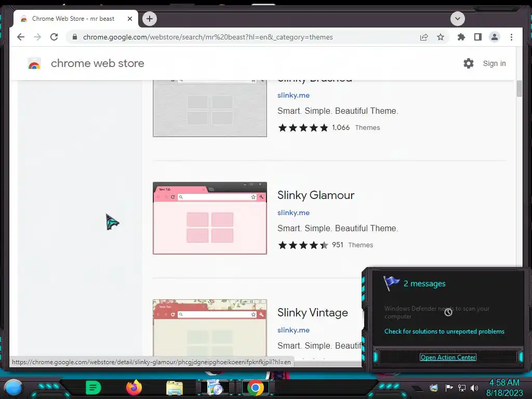
Task: Open the Chrome profile avatar menu
Action: (x=495, y=37)
